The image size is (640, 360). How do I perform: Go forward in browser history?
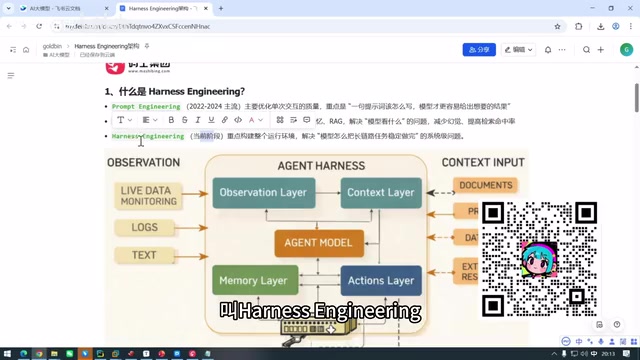click(24, 27)
